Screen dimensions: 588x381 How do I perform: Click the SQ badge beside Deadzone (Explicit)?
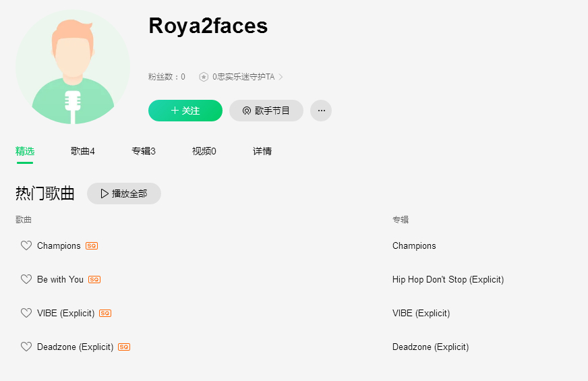point(124,347)
